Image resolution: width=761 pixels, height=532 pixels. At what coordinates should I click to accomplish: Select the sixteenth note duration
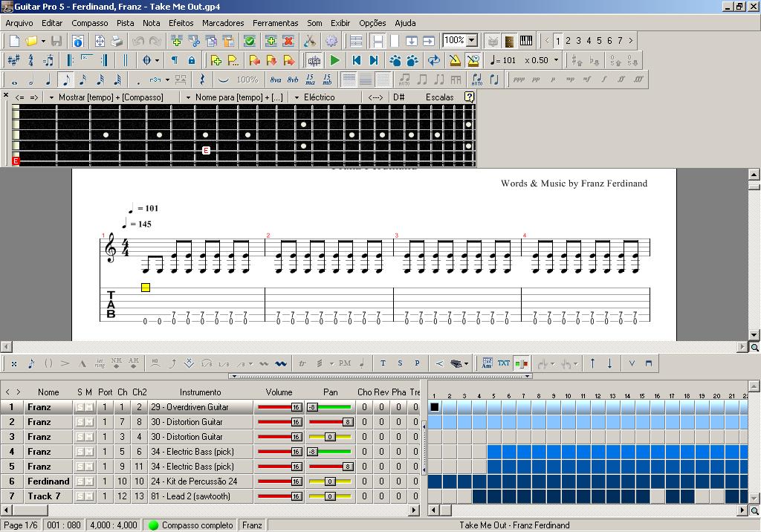tap(83, 80)
